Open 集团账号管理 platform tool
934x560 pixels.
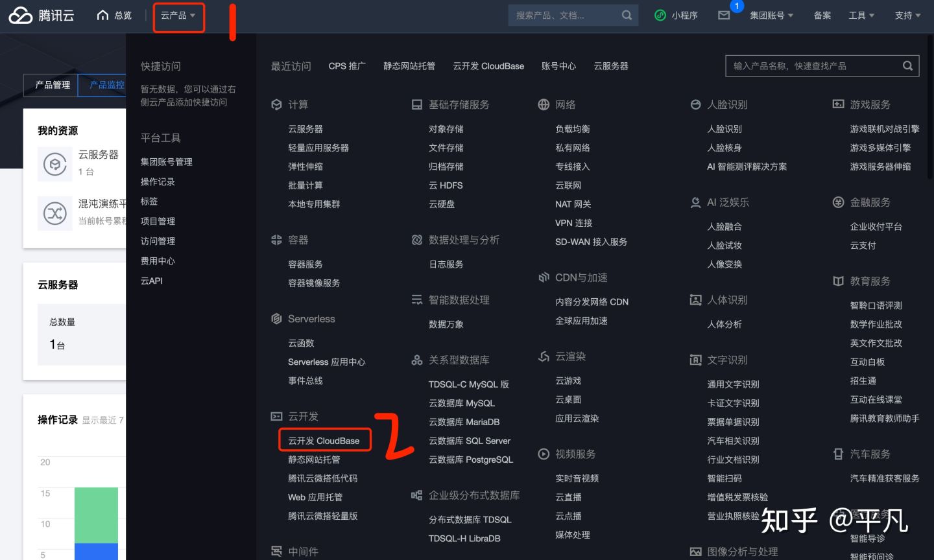[x=167, y=162]
